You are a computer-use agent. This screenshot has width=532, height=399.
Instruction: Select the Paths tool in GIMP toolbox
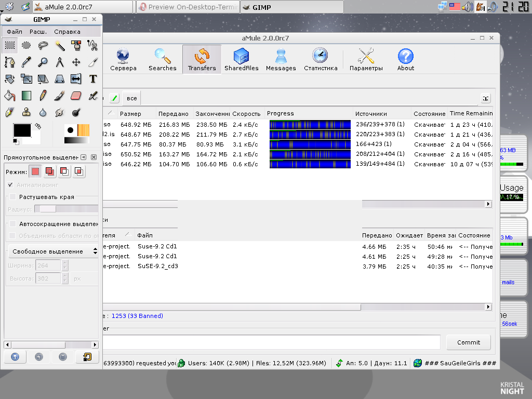(9, 62)
